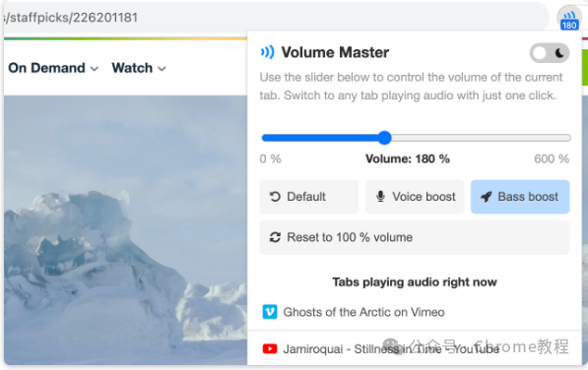Click Reset to 100 % volume
588x370 pixels.
(x=415, y=237)
